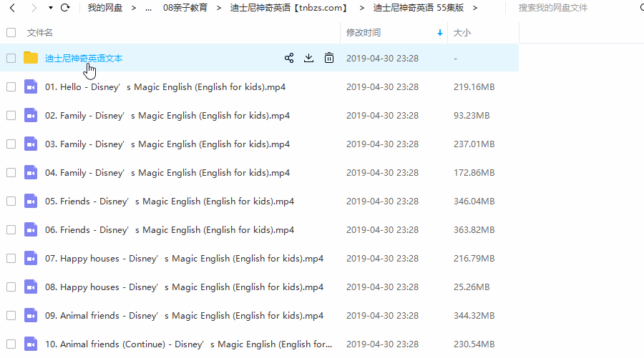Screen dimensions: 644x358
Task: Click video icon of 01. Hello
Action: coord(31,87)
